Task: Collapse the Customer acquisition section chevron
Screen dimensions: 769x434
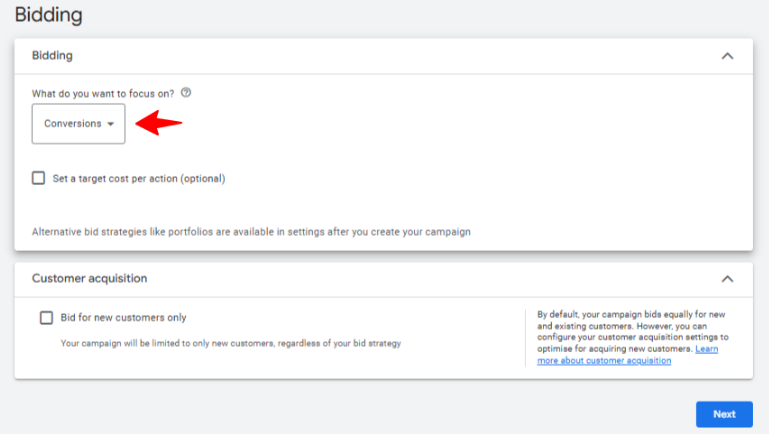Action: pos(727,279)
